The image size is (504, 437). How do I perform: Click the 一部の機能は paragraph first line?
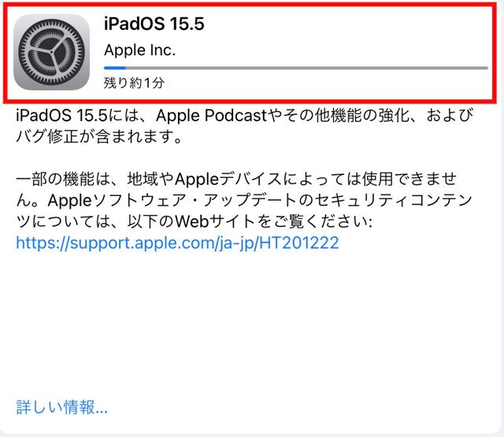(236, 180)
